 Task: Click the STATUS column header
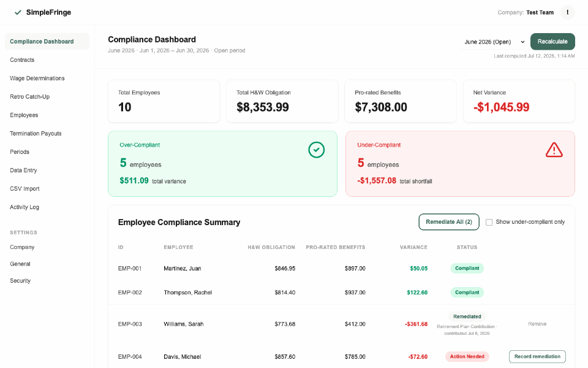coord(467,247)
